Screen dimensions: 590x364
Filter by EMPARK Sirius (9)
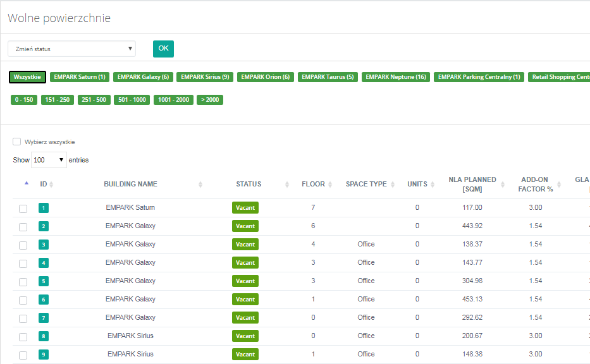[205, 77]
